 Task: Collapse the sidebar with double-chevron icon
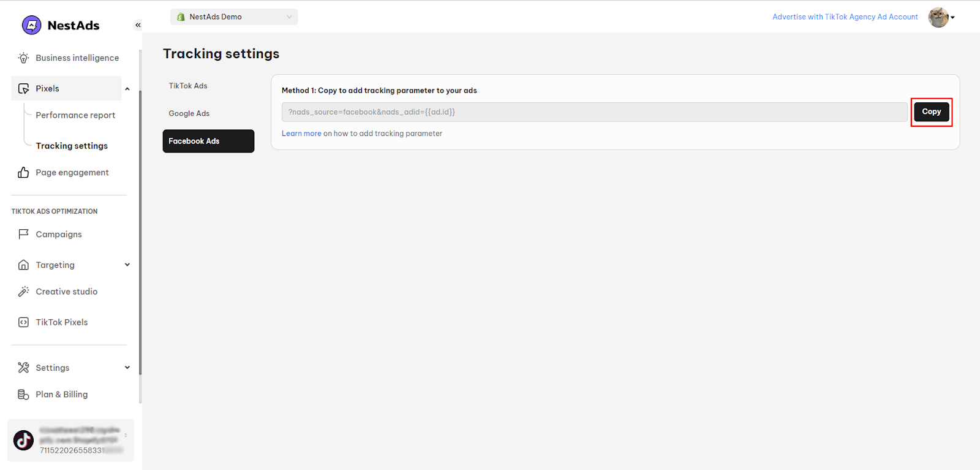coord(138,25)
